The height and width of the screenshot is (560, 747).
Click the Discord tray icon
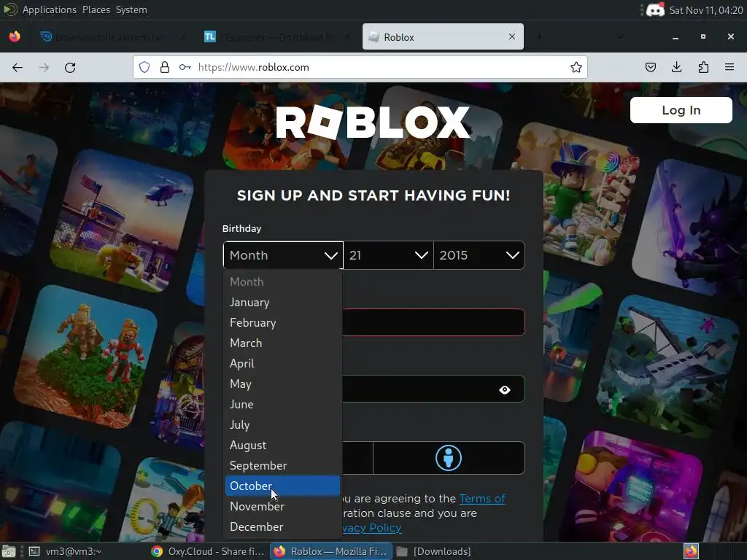656,9
